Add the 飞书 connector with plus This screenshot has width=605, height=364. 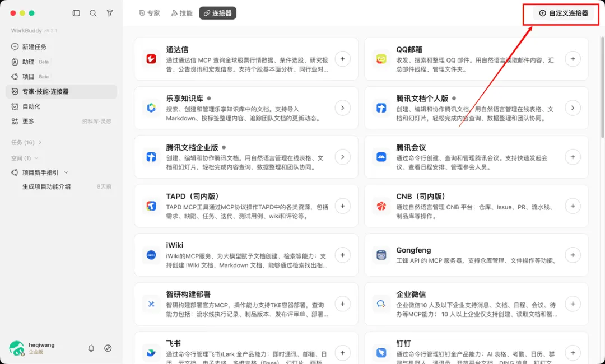point(343,353)
